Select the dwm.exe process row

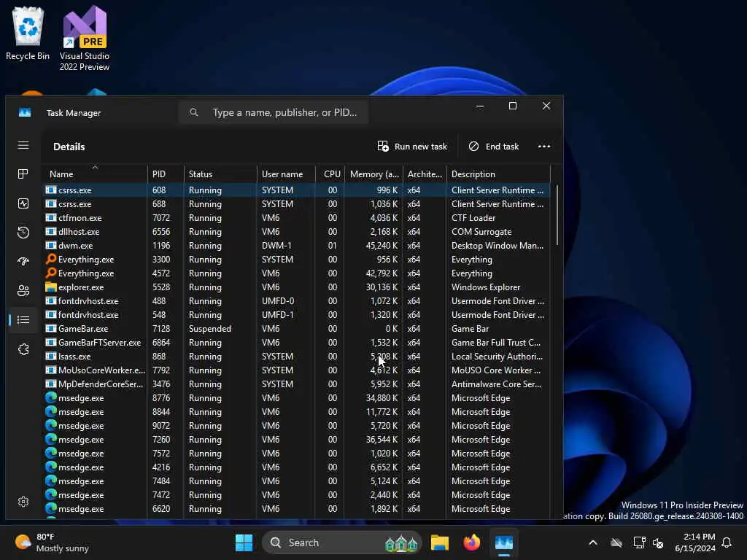pyautogui.click(x=296, y=245)
